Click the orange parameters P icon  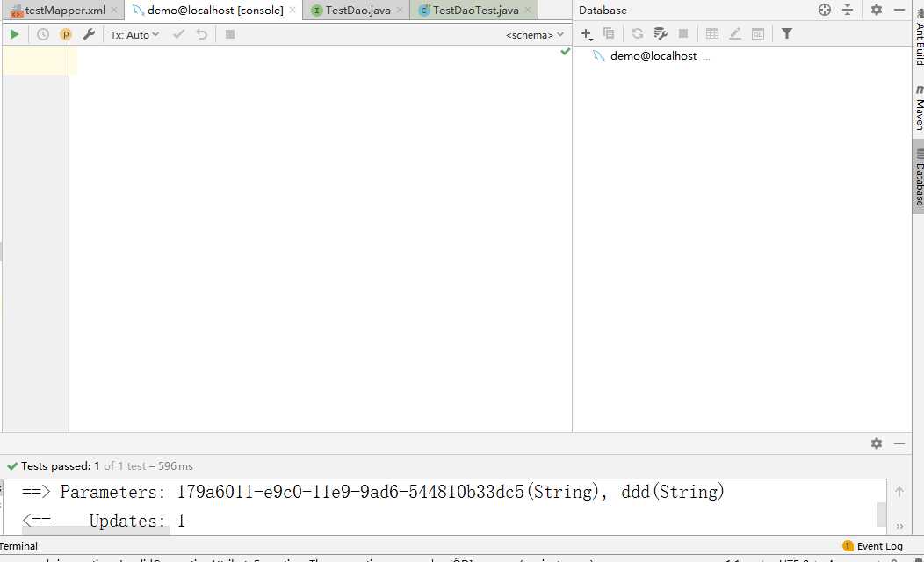pos(65,35)
